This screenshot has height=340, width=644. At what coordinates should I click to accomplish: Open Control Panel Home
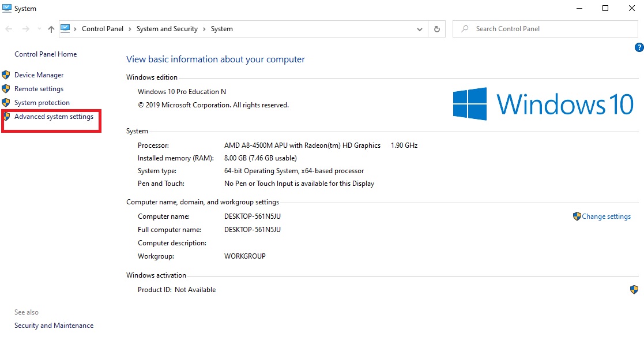[x=46, y=54]
